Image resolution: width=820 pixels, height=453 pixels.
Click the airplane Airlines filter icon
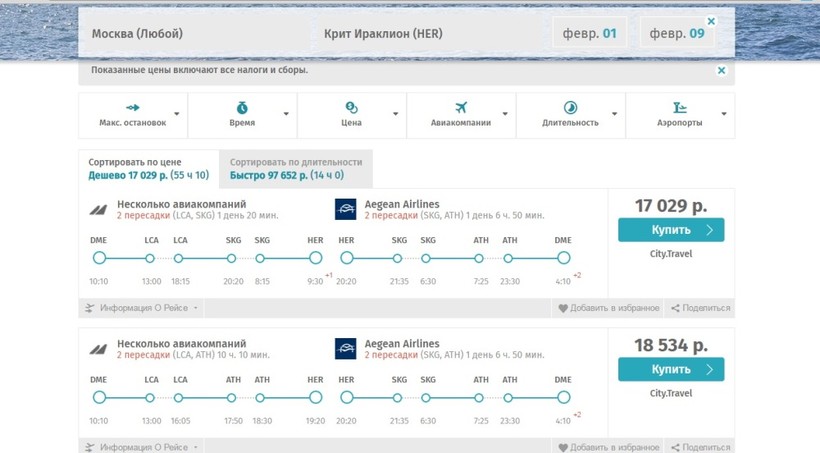point(461,107)
